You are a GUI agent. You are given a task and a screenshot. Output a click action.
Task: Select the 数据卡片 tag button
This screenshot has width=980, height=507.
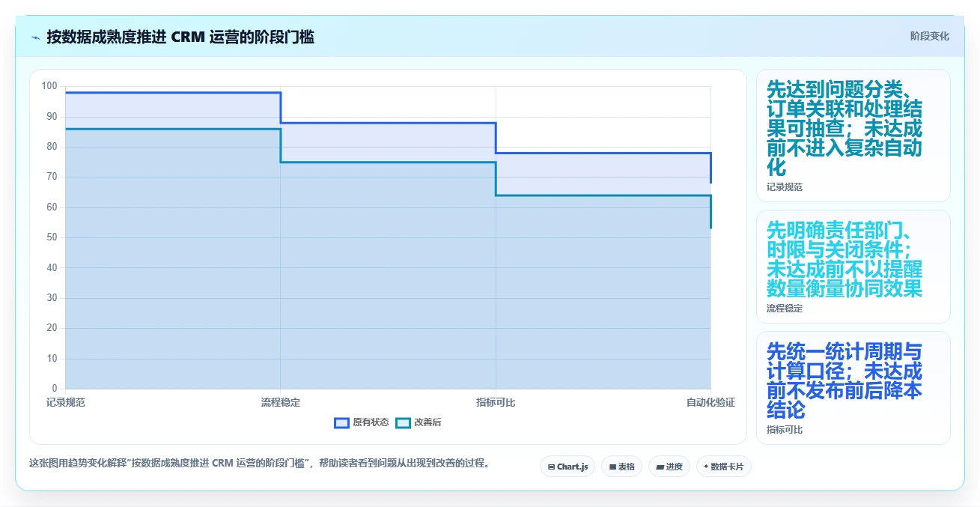click(723, 467)
